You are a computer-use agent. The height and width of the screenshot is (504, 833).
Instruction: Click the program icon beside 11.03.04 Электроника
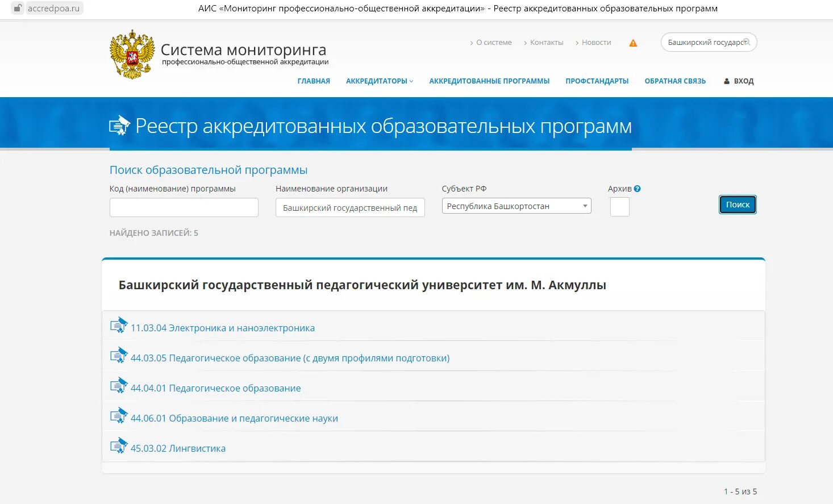tap(119, 326)
